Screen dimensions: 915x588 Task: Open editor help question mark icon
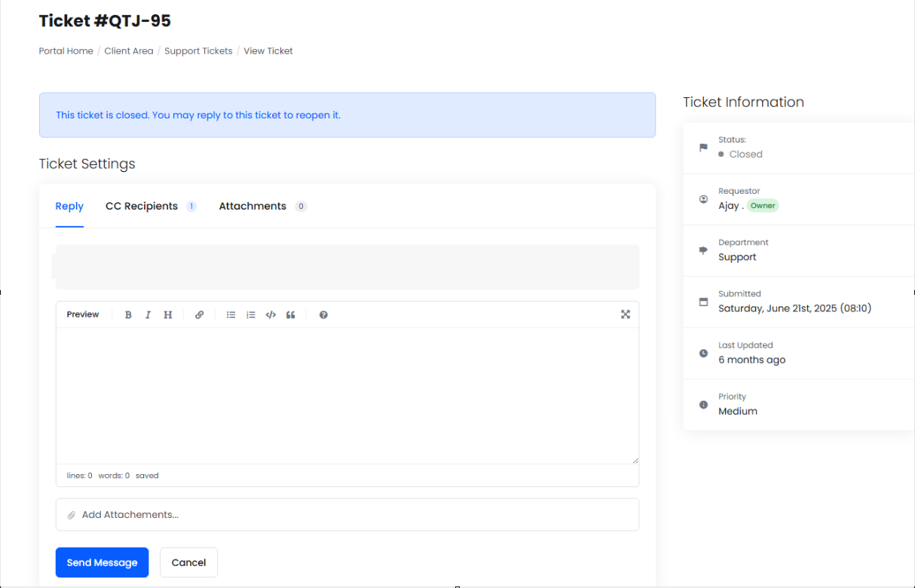323,315
